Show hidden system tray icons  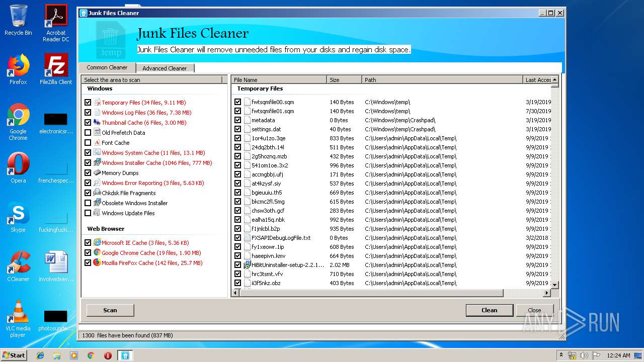point(561,355)
